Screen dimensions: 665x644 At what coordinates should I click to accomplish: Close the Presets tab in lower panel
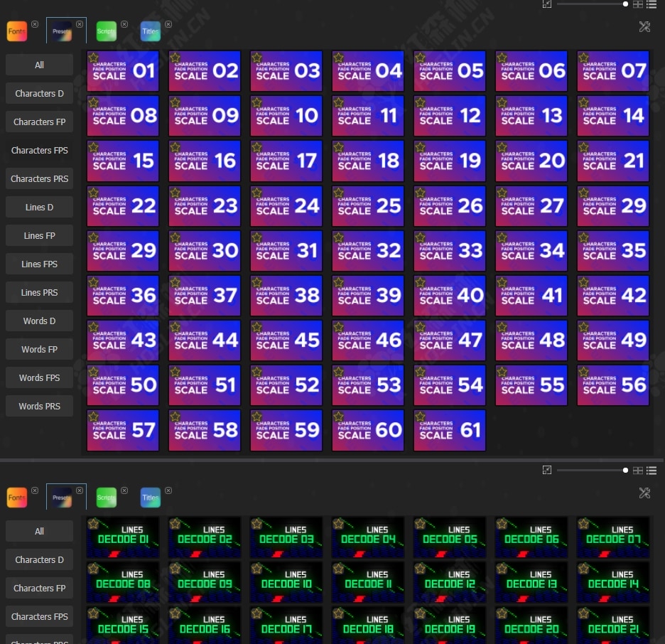tap(80, 490)
